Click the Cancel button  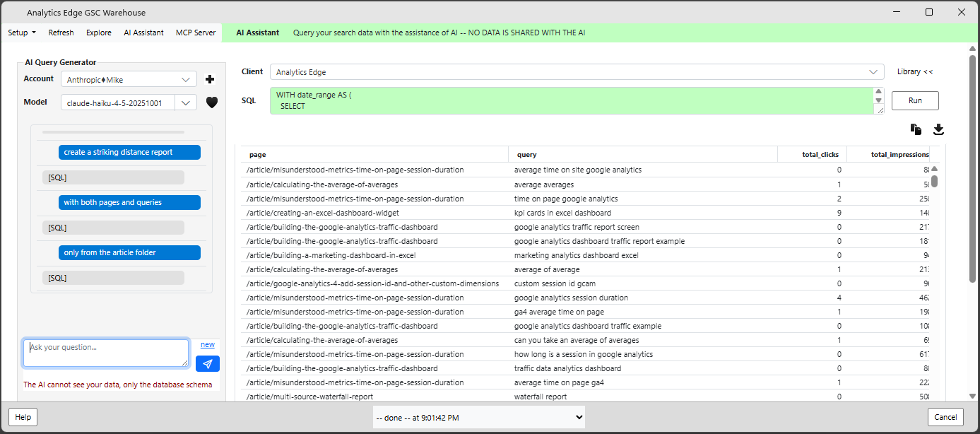(945, 417)
